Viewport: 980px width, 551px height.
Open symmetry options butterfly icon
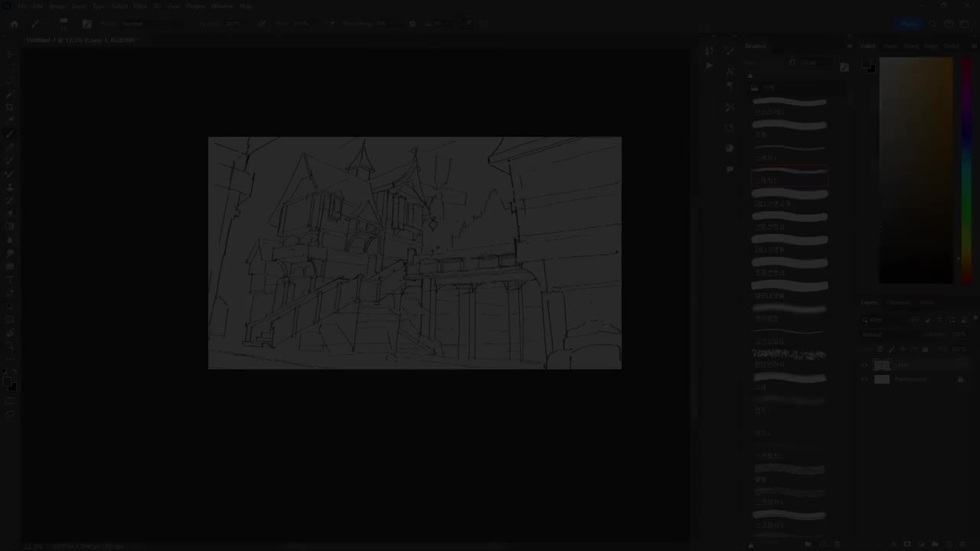pos(484,24)
